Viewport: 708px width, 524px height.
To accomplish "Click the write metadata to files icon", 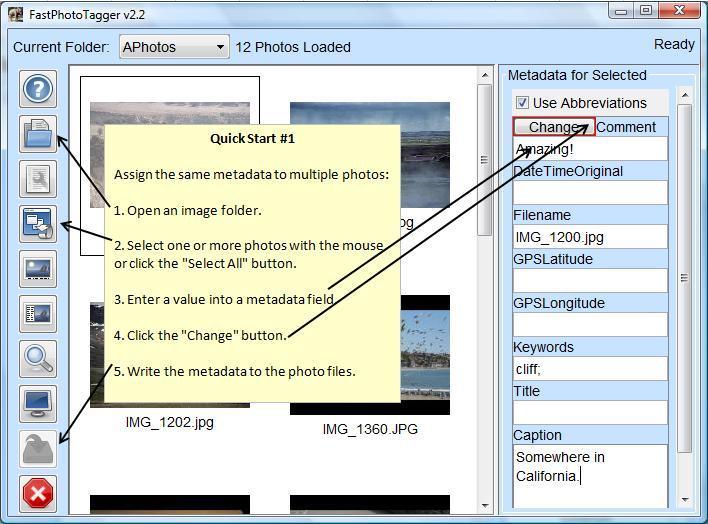I will pos(38,449).
